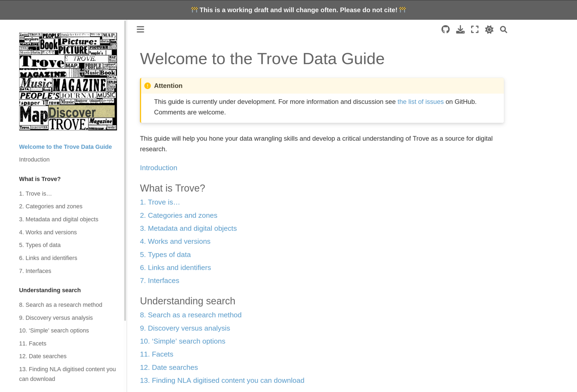This screenshot has height=392, width=577.
Task: Open '4. Works and versions' main link
Action: (x=175, y=241)
